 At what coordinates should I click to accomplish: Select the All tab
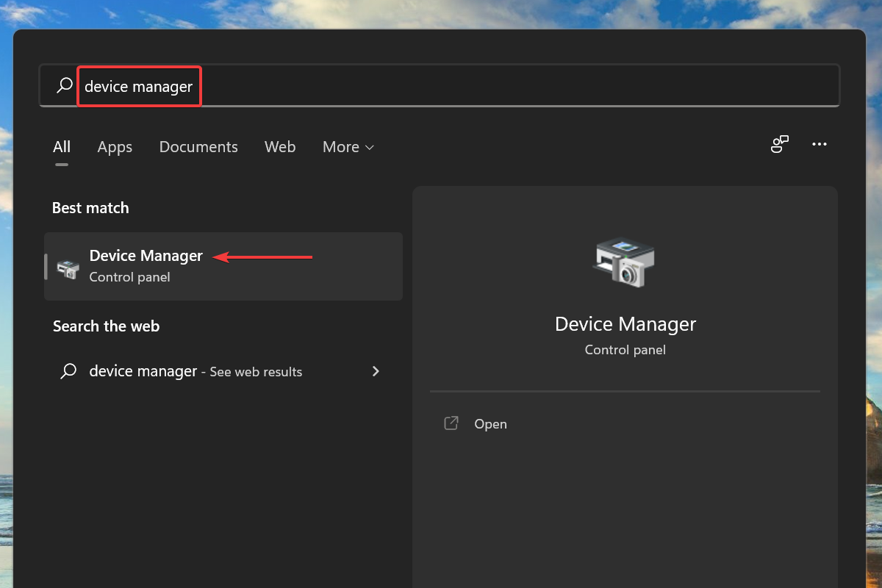pyautogui.click(x=62, y=147)
